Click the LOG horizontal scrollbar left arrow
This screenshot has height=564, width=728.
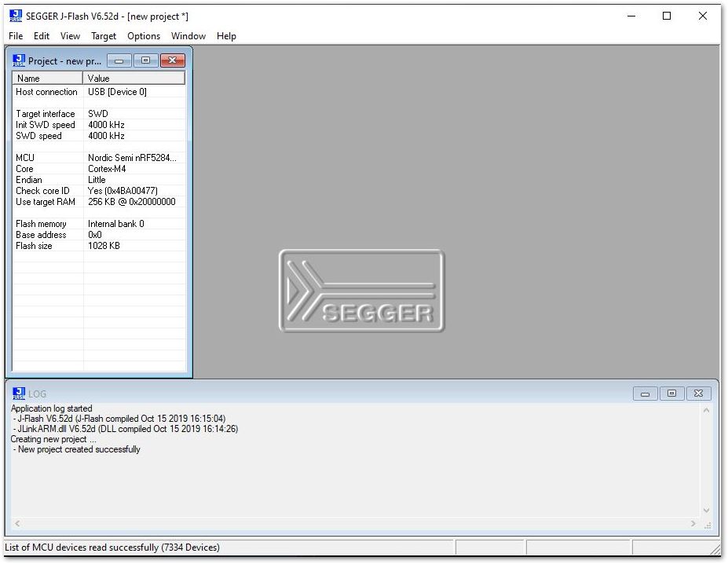pyautogui.click(x=17, y=524)
